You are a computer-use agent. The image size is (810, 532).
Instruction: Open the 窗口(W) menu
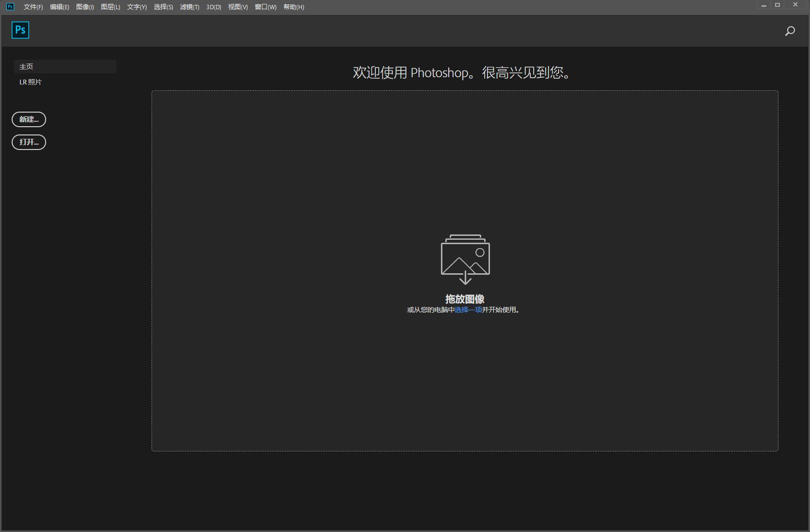pos(266,7)
